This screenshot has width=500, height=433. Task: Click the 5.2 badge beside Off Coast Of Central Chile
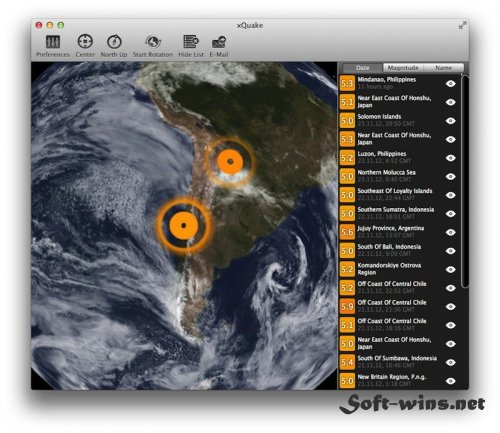coord(347,288)
